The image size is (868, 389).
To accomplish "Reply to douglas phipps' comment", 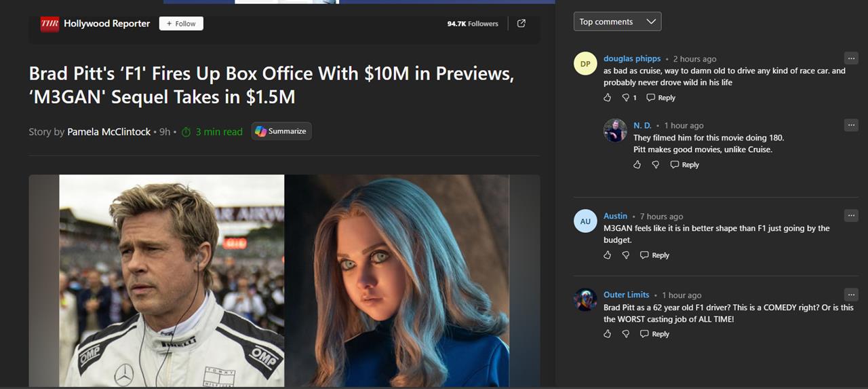I will pos(661,98).
